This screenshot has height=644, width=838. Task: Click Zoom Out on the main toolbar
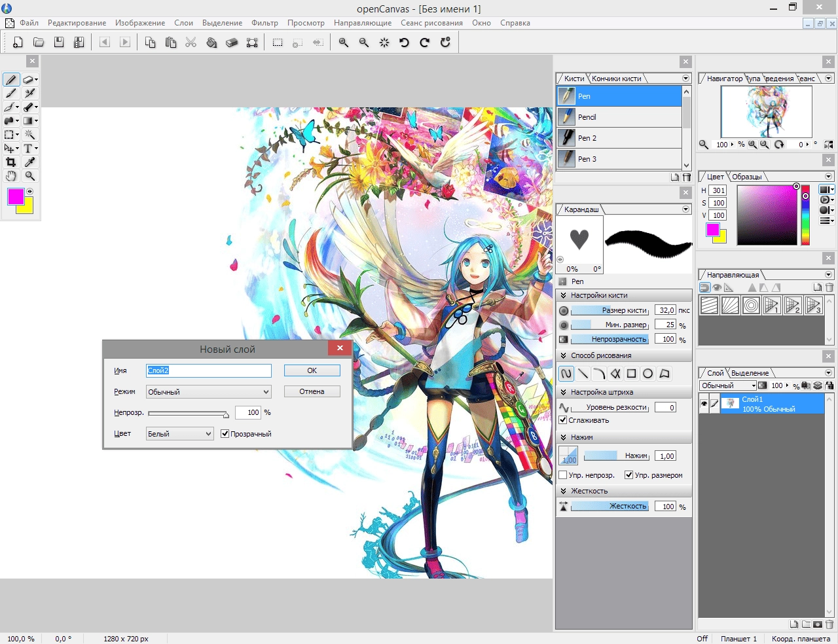click(364, 43)
